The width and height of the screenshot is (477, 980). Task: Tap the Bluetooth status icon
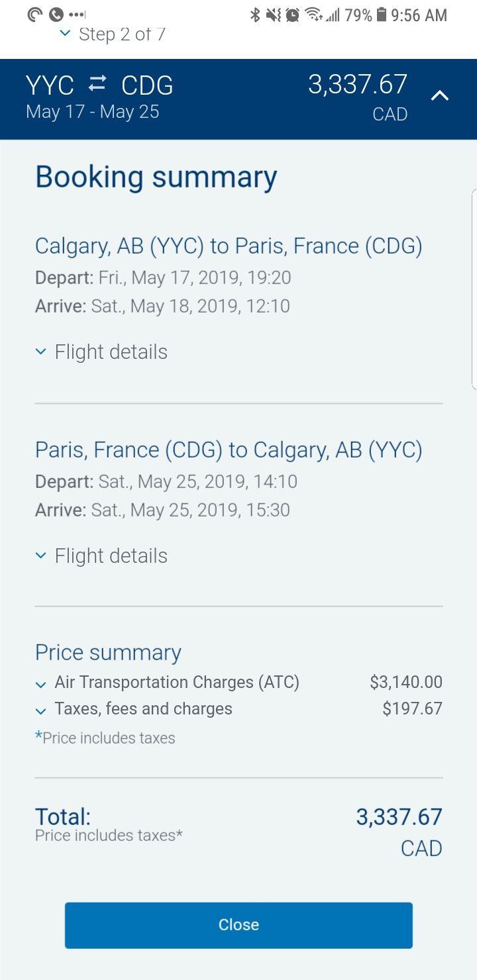[255, 15]
